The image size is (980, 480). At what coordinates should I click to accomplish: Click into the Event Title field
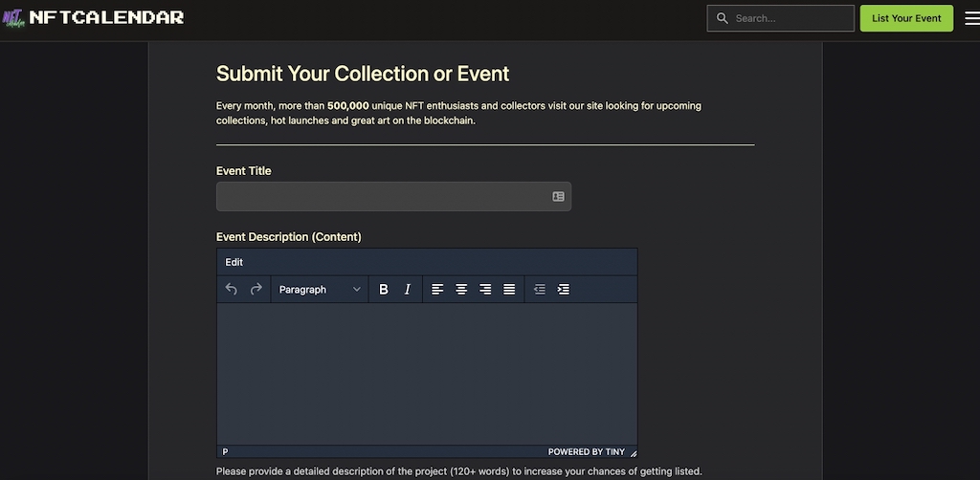[383, 196]
